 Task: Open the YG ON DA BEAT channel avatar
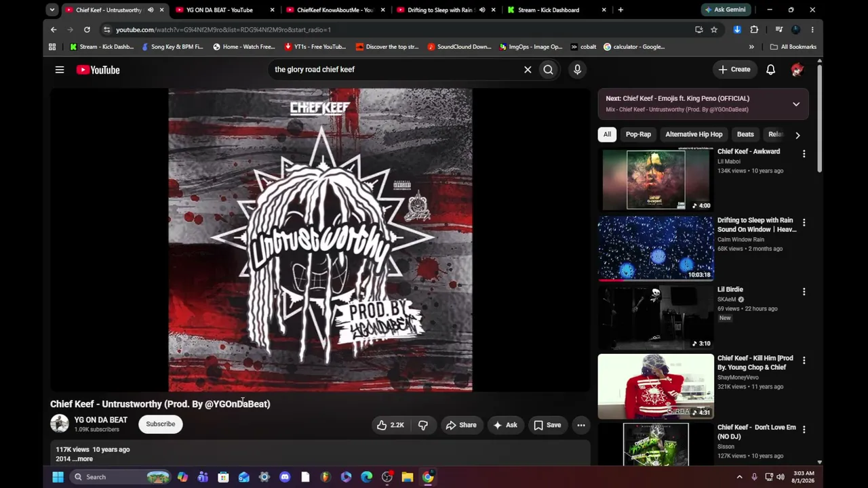[x=60, y=424]
